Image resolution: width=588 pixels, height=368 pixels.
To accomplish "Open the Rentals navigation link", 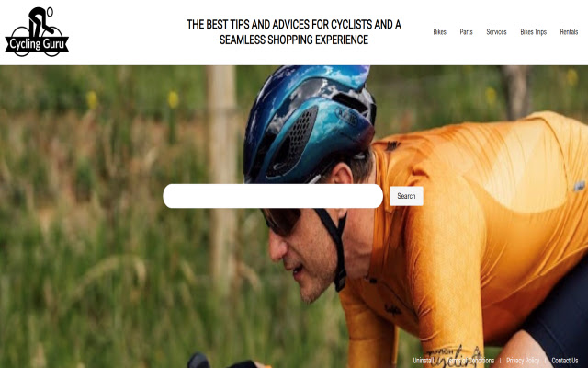I will coord(569,32).
